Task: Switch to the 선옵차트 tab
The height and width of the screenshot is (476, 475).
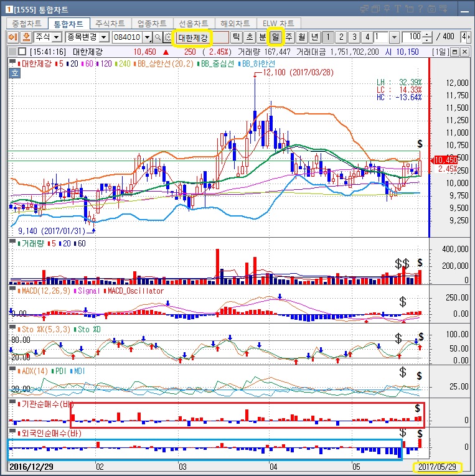Action: [194, 24]
